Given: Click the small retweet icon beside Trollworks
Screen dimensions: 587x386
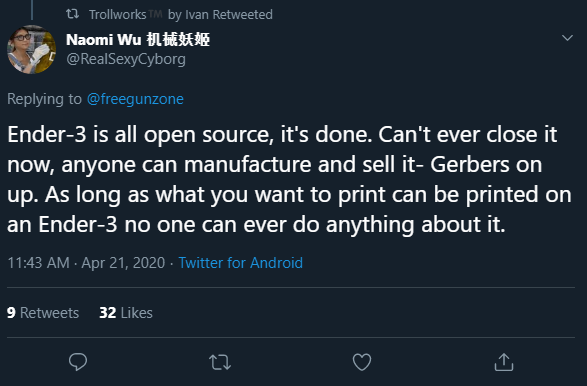Looking at the screenshot, I should 72,14.
